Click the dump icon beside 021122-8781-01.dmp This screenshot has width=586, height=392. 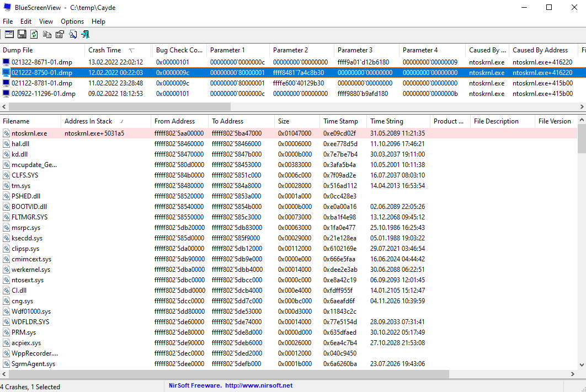[6, 83]
